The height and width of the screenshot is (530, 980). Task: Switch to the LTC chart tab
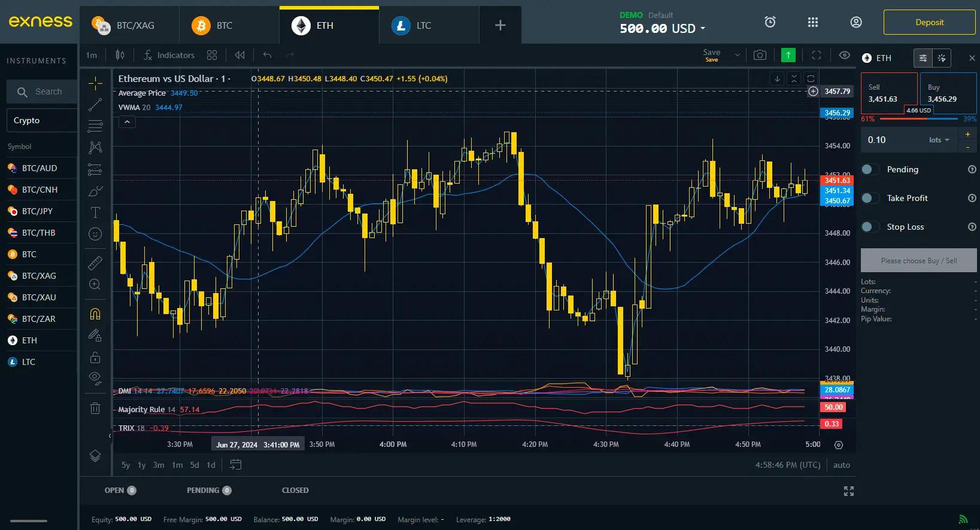(423, 26)
